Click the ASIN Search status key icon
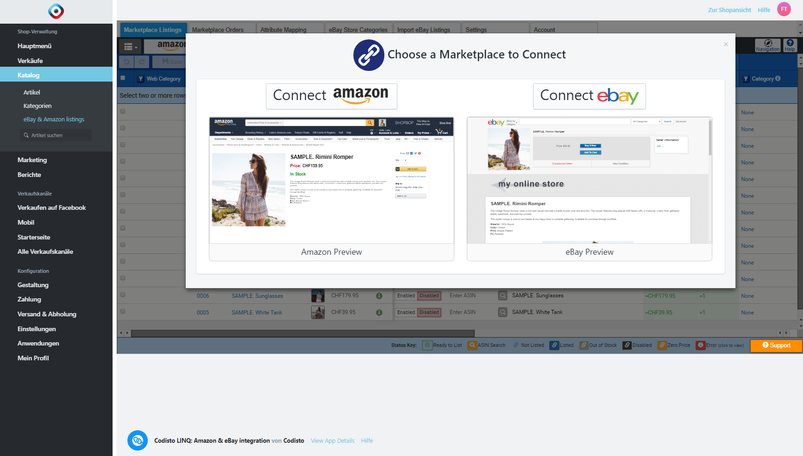The width and height of the screenshot is (803, 456). pos(472,345)
